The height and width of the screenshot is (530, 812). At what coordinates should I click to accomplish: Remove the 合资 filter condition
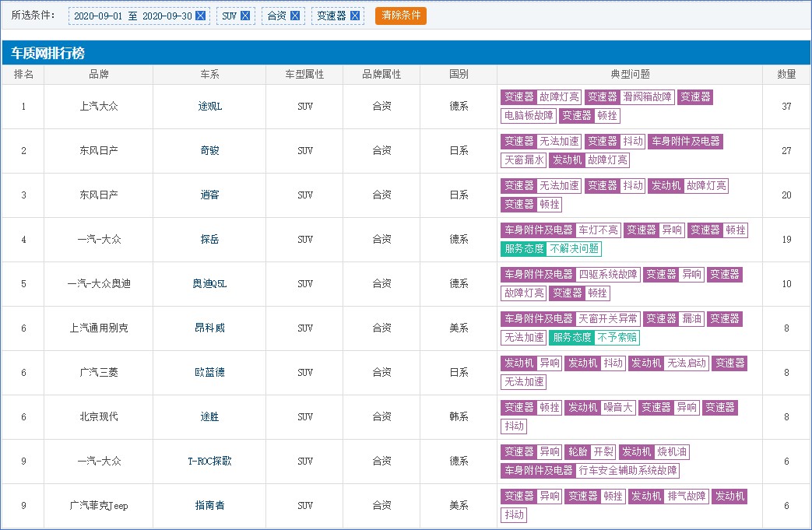point(295,16)
